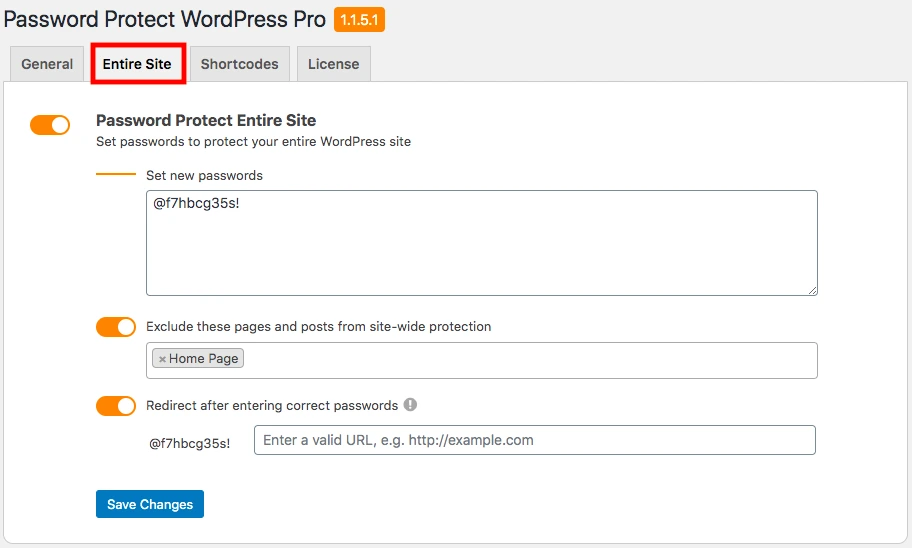Click Save Changes button
Image resolution: width=912 pixels, height=548 pixels.
(x=150, y=504)
